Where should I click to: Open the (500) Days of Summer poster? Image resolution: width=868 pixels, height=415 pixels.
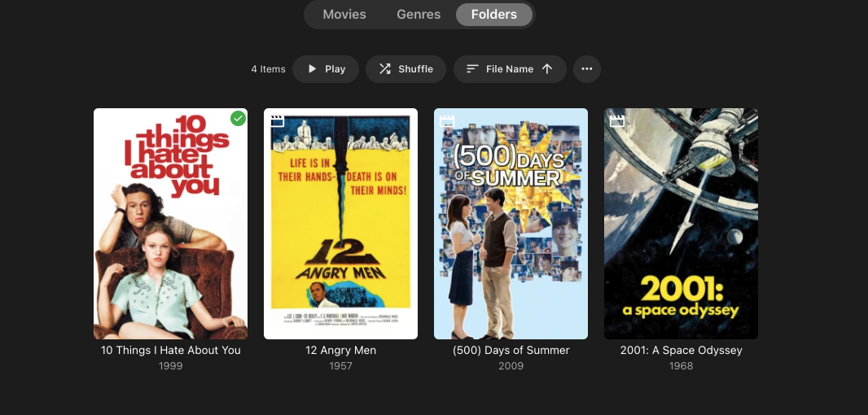pos(511,224)
